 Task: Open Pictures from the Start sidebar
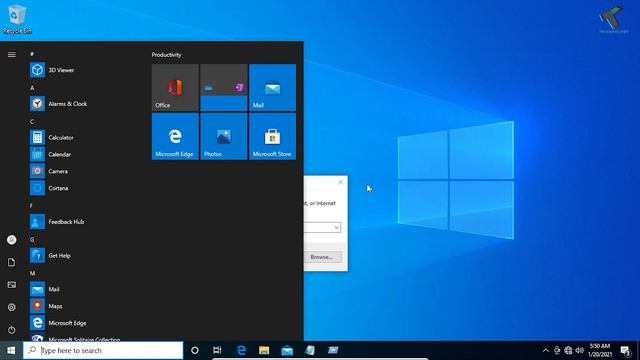[12, 284]
